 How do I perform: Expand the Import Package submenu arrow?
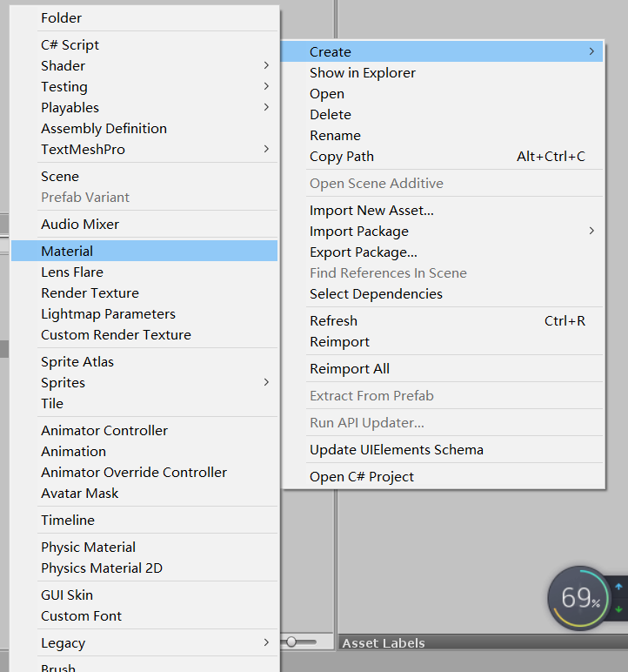[591, 231]
